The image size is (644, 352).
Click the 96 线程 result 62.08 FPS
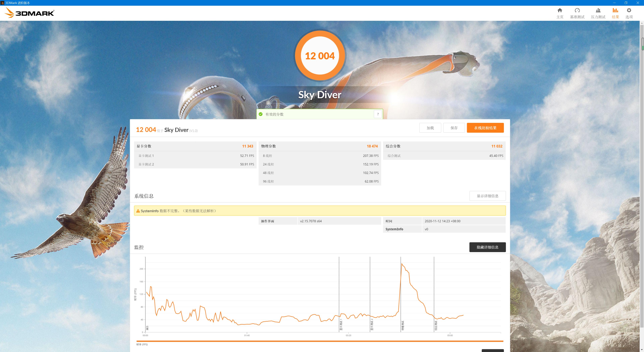[371, 181]
